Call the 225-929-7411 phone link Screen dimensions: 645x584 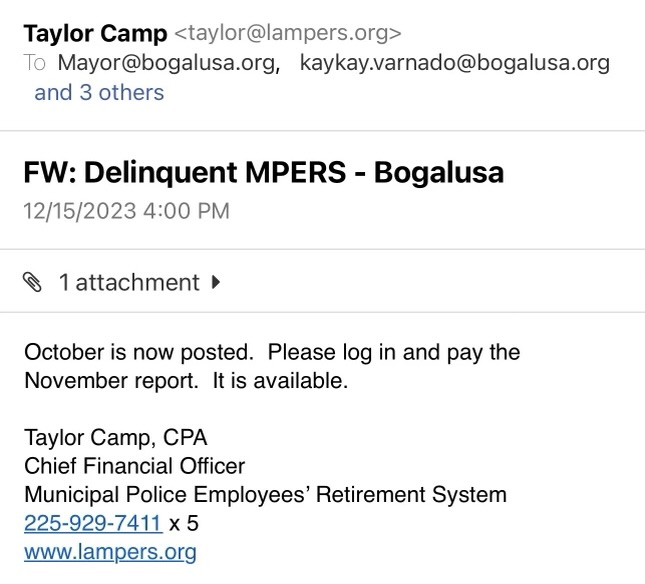point(93,523)
